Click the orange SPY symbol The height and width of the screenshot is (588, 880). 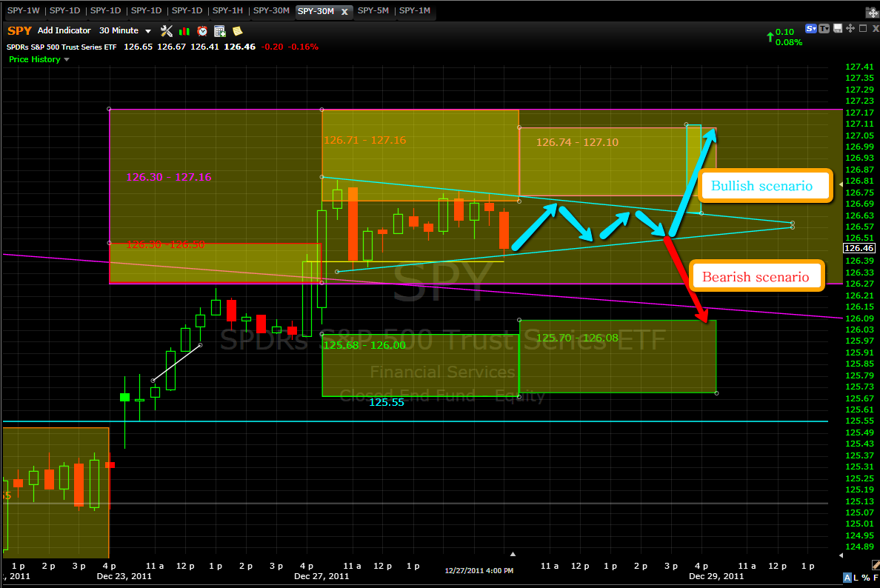[20, 31]
